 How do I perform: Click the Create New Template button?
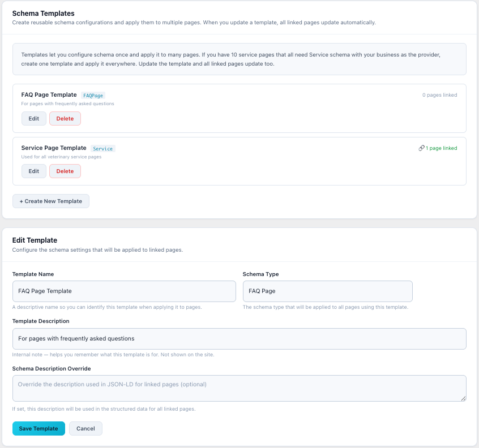[50, 201]
